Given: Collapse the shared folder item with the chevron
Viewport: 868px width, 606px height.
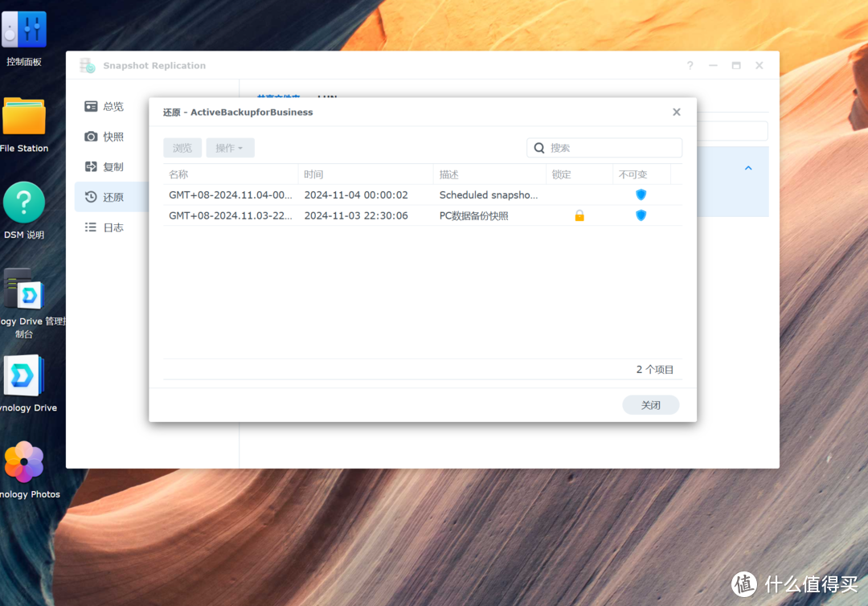Looking at the screenshot, I should coord(748,169).
